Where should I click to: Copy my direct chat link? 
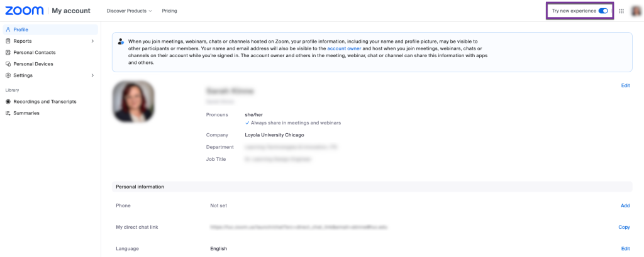click(624, 227)
